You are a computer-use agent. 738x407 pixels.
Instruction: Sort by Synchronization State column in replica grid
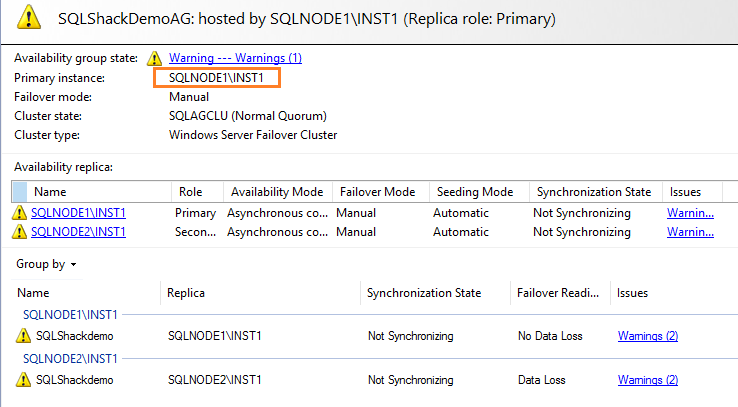(x=593, y=192)
